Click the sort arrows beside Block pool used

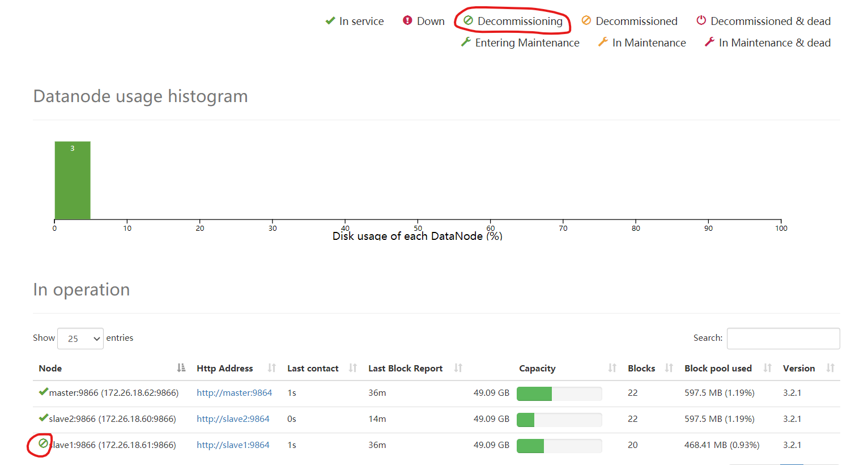(768, 368)
